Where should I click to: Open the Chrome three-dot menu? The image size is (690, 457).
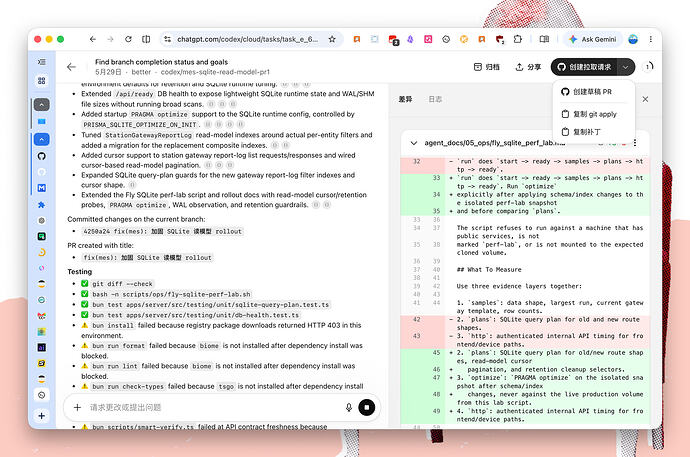(651, 39)
